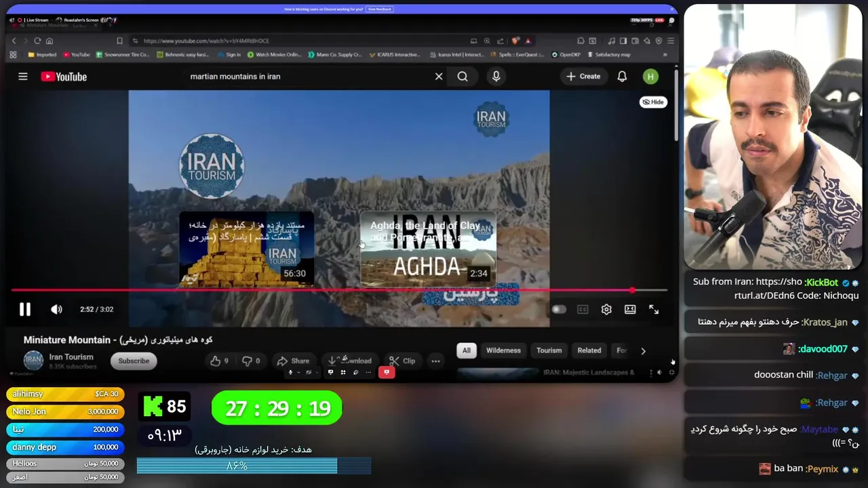Screen dimensions: 868x488
Task: Open the player settings gear
Action: [x=606, y=309]
